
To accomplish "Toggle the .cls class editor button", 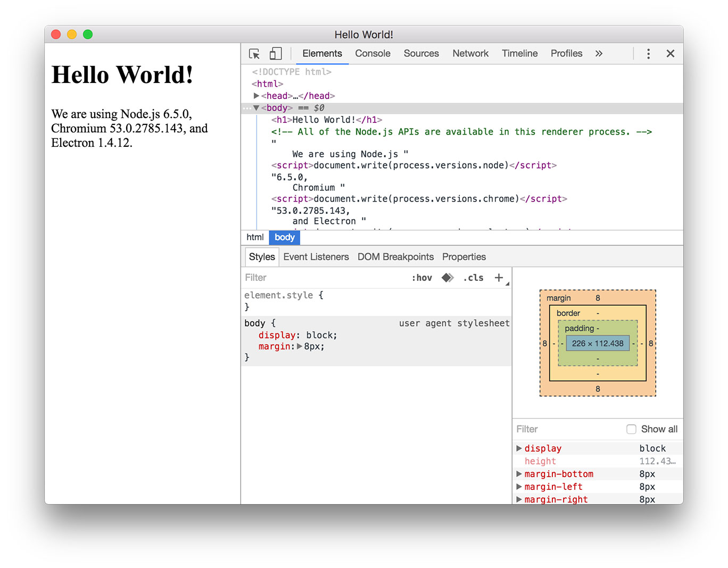I will (x=473, y=278).
